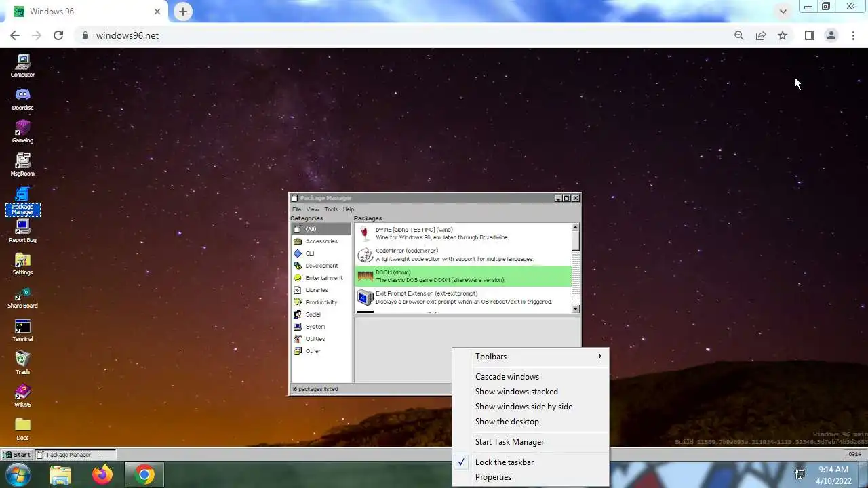Open the Docs folder icon
Image resolution: width=868 pixels, height=488 pixels.
[x=22, y=429]
